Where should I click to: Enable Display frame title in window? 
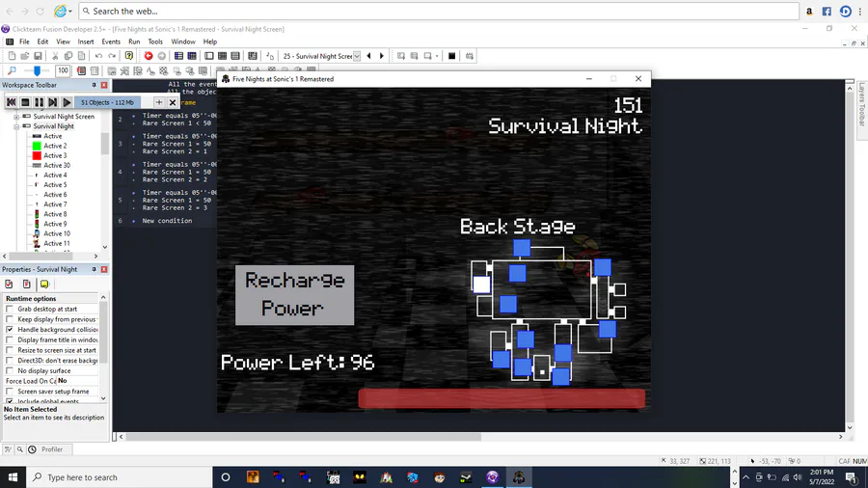click(x=10, y=339)
